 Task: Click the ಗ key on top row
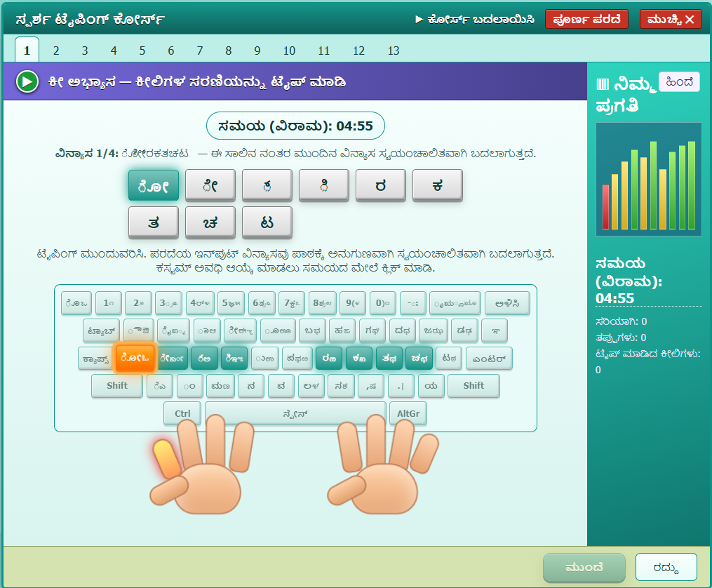pyautogui.click(x=372, y=330)
